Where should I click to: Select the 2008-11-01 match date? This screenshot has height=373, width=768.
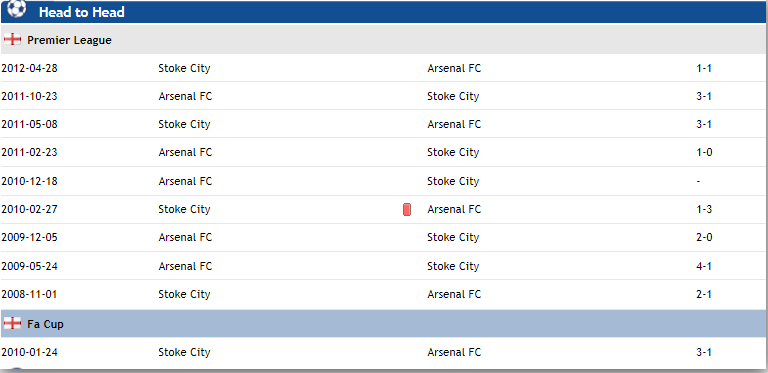29,294
